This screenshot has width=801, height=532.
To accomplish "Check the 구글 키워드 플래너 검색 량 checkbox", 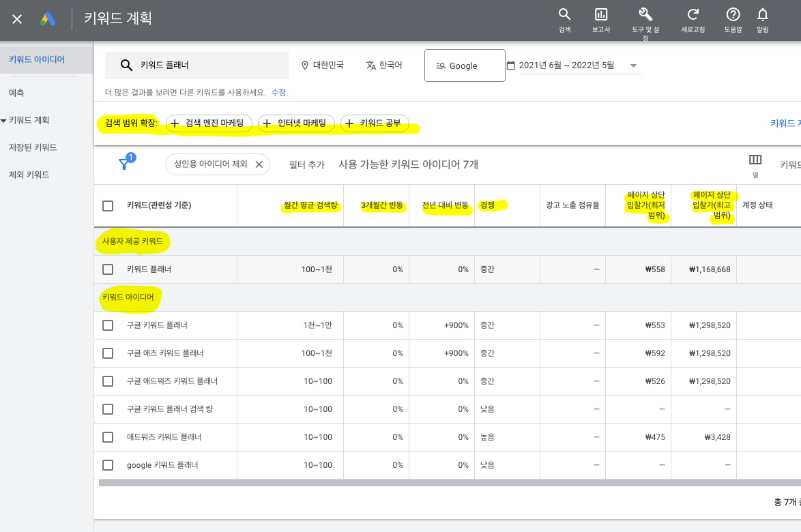I will coord(108,409).
